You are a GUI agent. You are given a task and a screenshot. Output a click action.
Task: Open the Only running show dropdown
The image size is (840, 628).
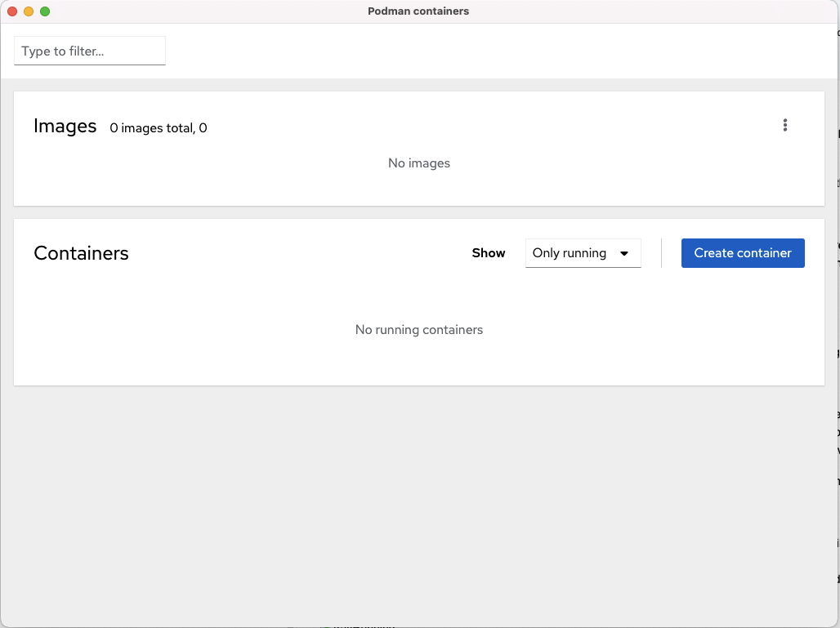(x=583, y=253)
